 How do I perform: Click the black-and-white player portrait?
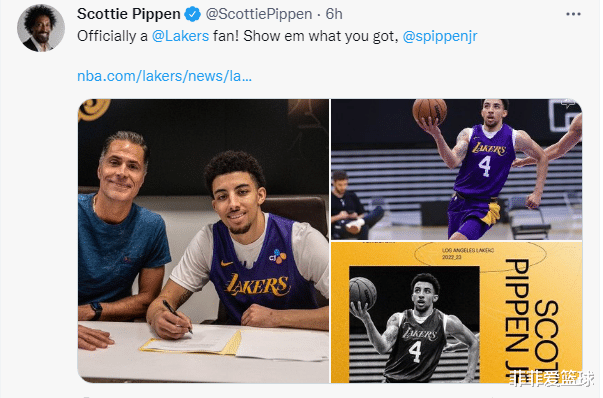(414, 324)
